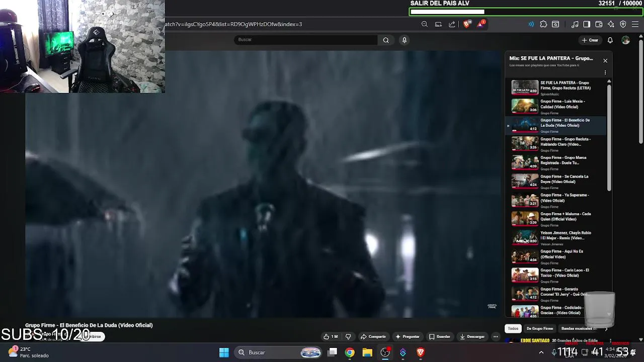This screenshot has width=644, height=362.
Task: Like the video with thumbs up 1 M
Action: [x=330, y=336]
